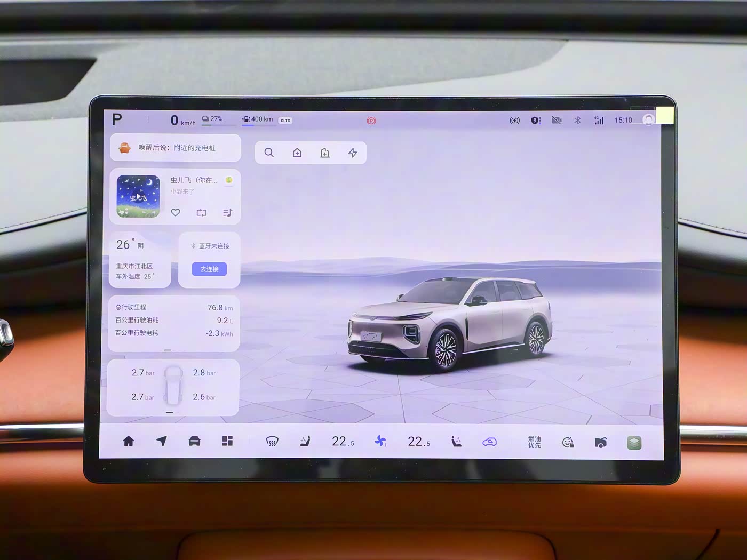747x560 pixels.
Task: Open navigation with the arrow icon
Action: pyautogui.click(x=162, y=441)
